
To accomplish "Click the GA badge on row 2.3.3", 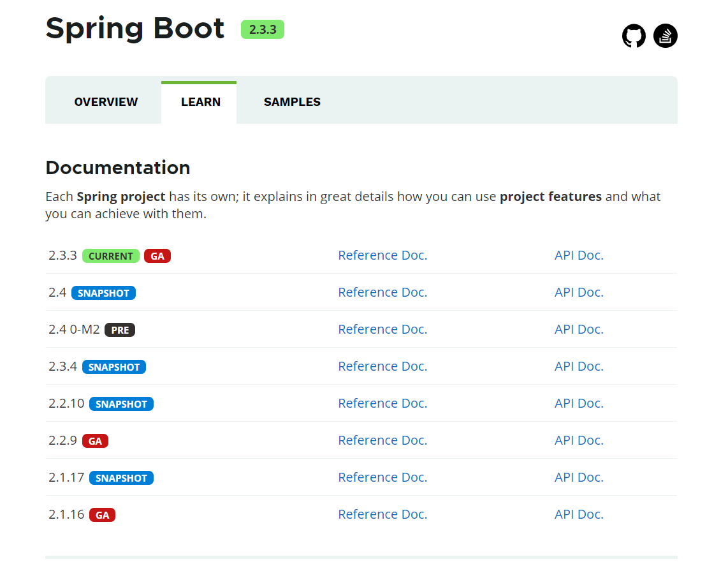I will [x=157, y=256].
